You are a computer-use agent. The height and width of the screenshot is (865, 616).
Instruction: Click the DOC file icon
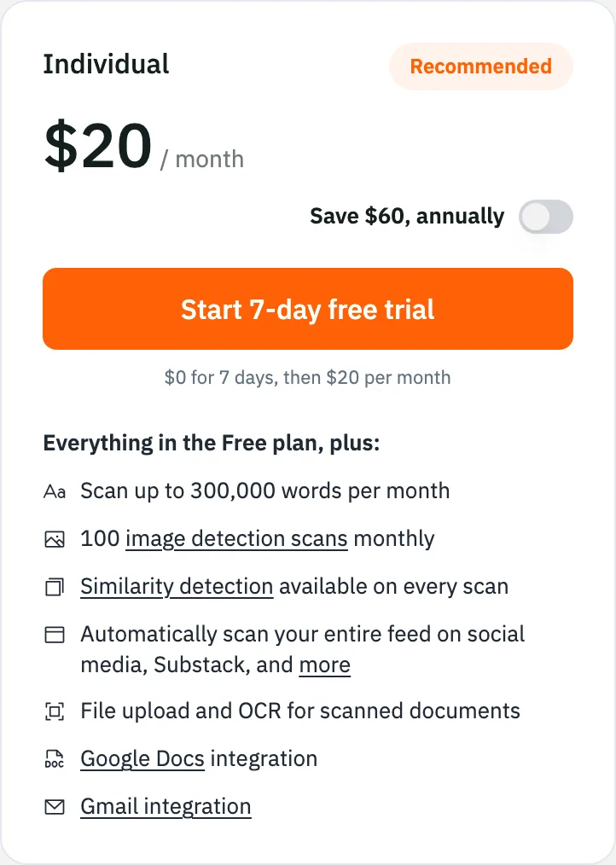click(x=54, y=759)
